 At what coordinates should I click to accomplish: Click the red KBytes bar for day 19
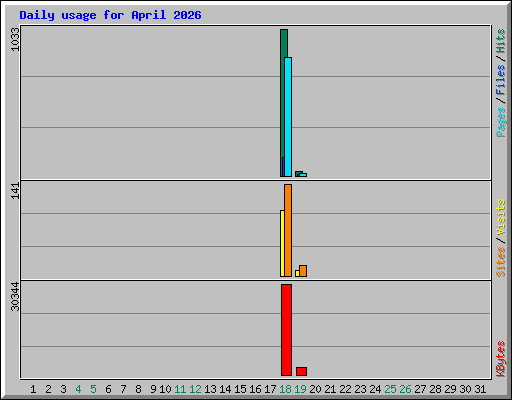point(301,371)
